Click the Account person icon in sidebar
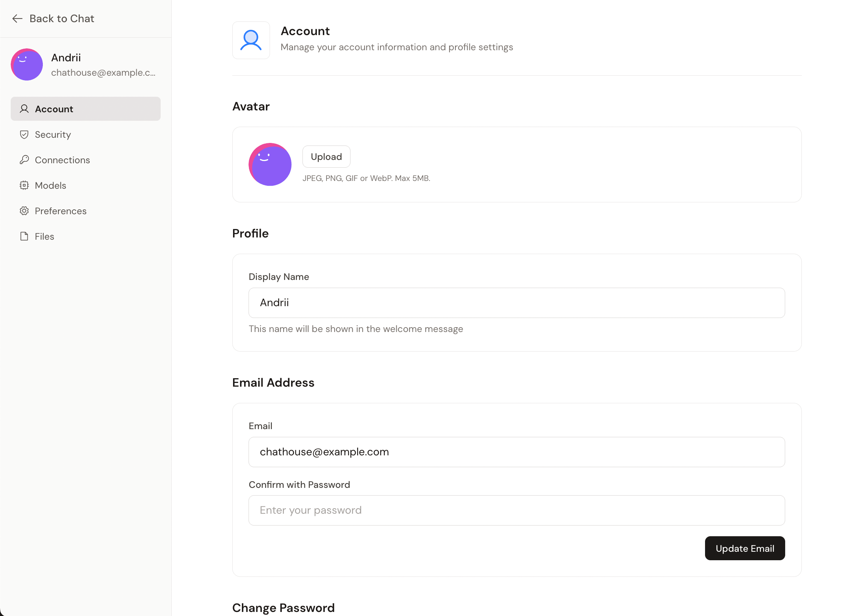862x616 pixels. [x=24, y=109]
